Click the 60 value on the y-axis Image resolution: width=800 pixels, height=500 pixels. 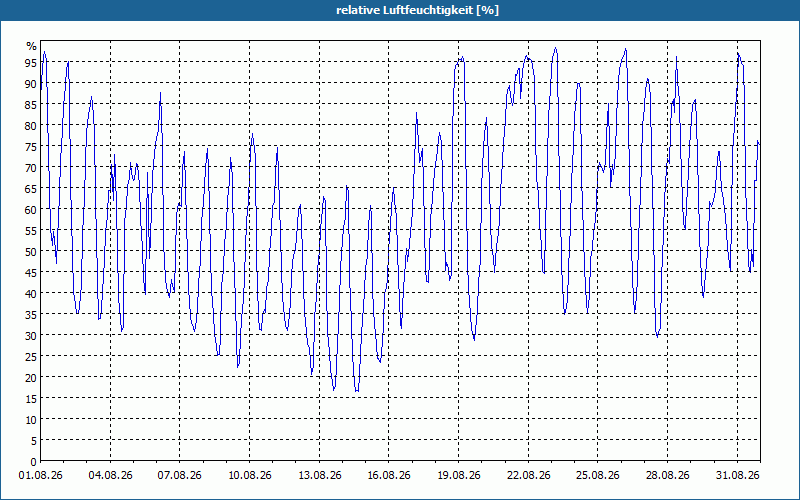[31, 210]
